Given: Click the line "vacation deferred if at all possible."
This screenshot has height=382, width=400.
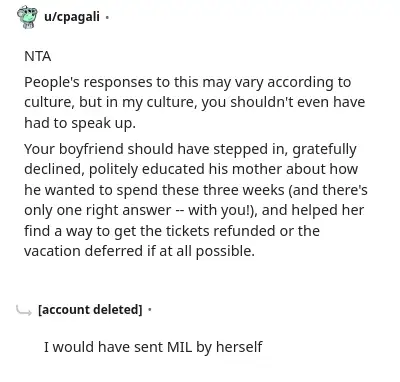Looking at the screenshot, I should pyautogui.click(x=139, y=251).
